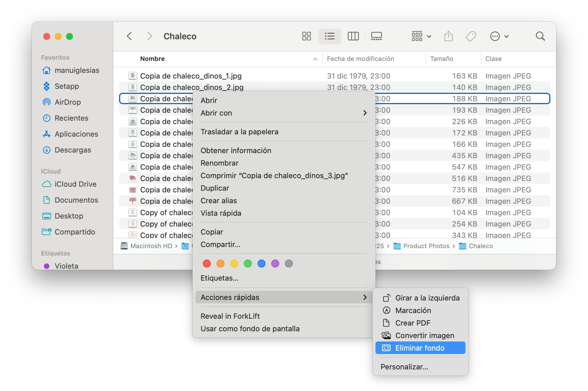
Task: Switch to icon grid view
Action: [306, 36]
